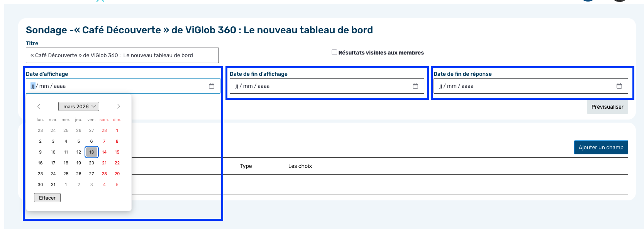Click the Prévisualiser button
Screen dimensions: 644x229
pos(607,107)
